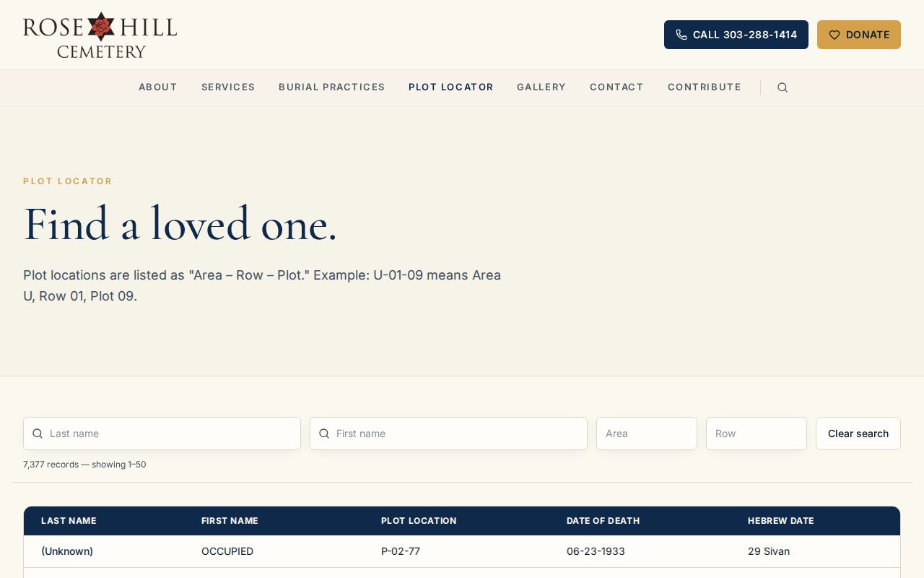
Task: Click the Row filter field
Action: pos(757,433)
